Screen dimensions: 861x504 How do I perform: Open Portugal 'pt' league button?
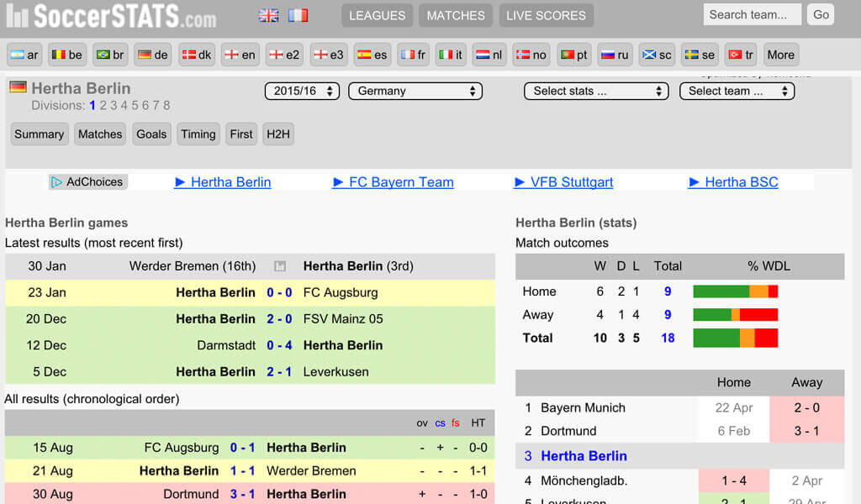(573, 55)
